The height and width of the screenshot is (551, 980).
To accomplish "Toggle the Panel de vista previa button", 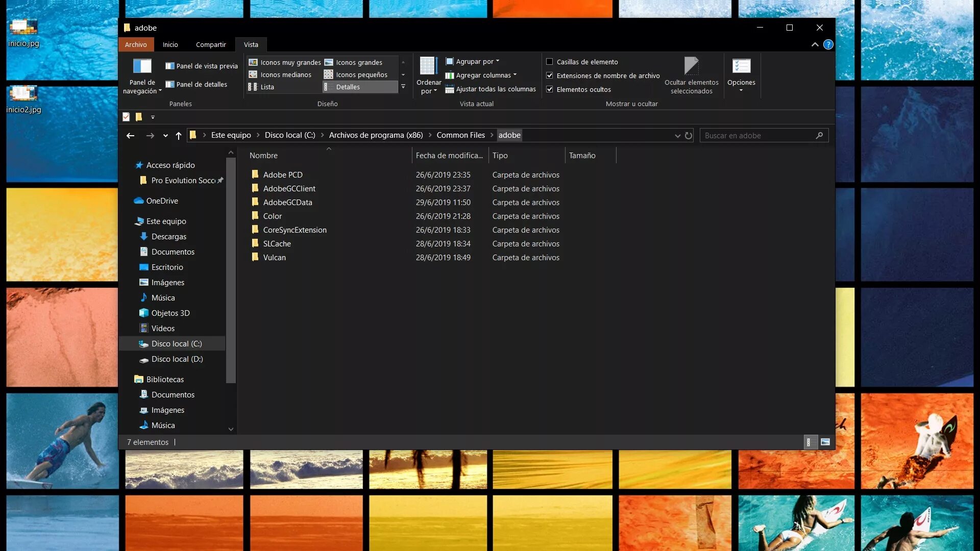I will (202, 66).
